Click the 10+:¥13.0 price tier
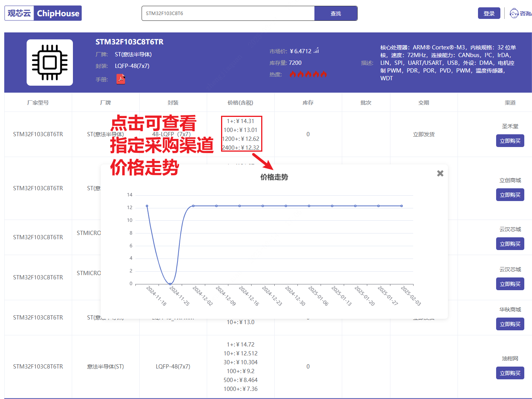This screenshot has width=532, height=399. tap(240, 322)
